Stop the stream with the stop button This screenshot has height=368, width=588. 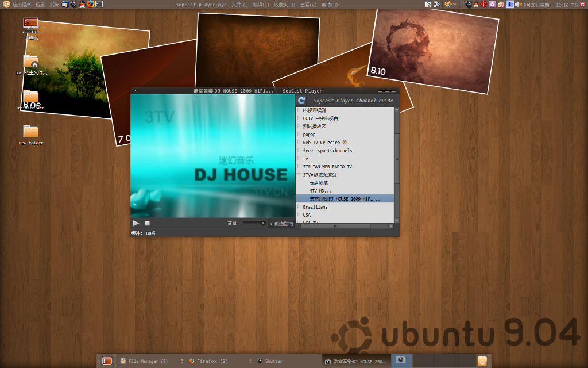[x=148, y=223]
